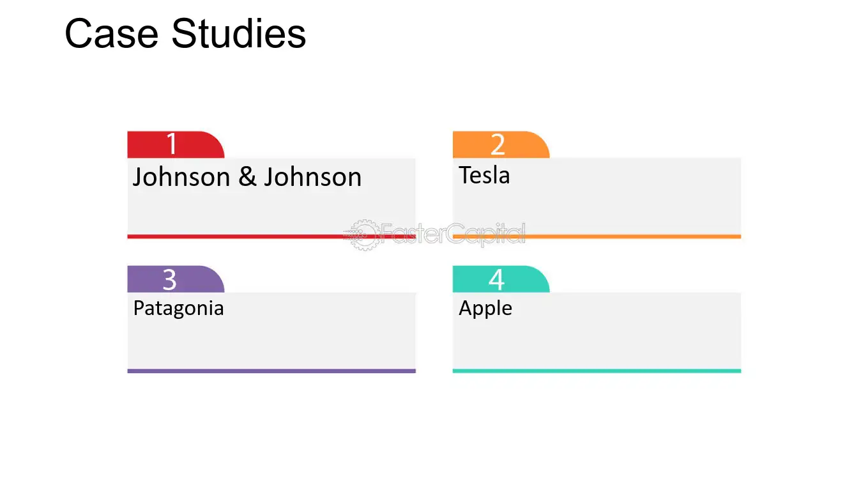Click the Case Studies title

click(x=185, y=34)
